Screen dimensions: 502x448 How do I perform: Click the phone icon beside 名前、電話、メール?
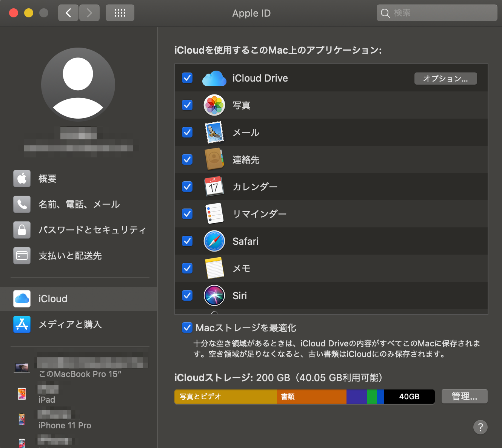point(22,204)
